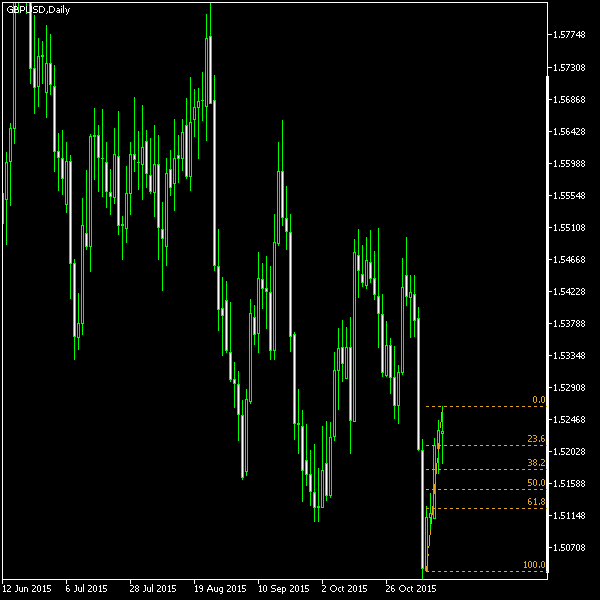
Task: Click the 19 Aug 2015 date label
Action: [x=220, y=589]
